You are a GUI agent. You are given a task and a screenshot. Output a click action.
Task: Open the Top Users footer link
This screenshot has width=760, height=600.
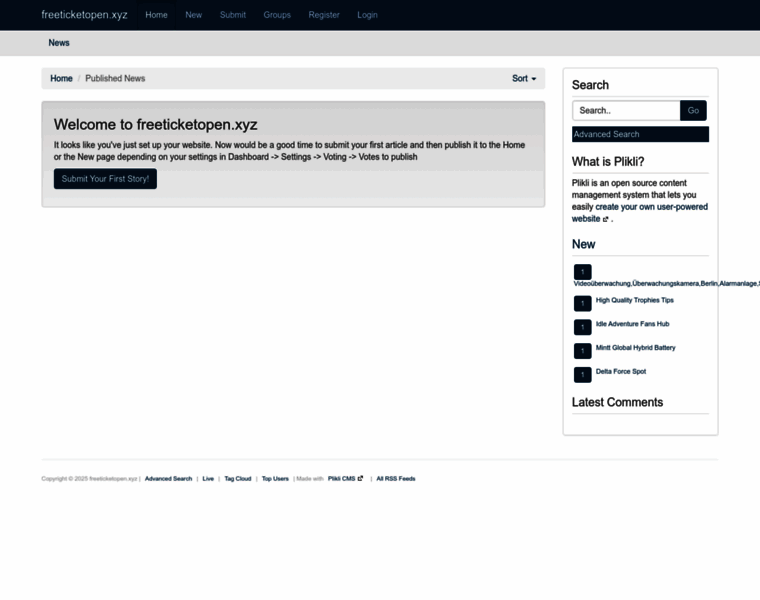click(275, 479)
